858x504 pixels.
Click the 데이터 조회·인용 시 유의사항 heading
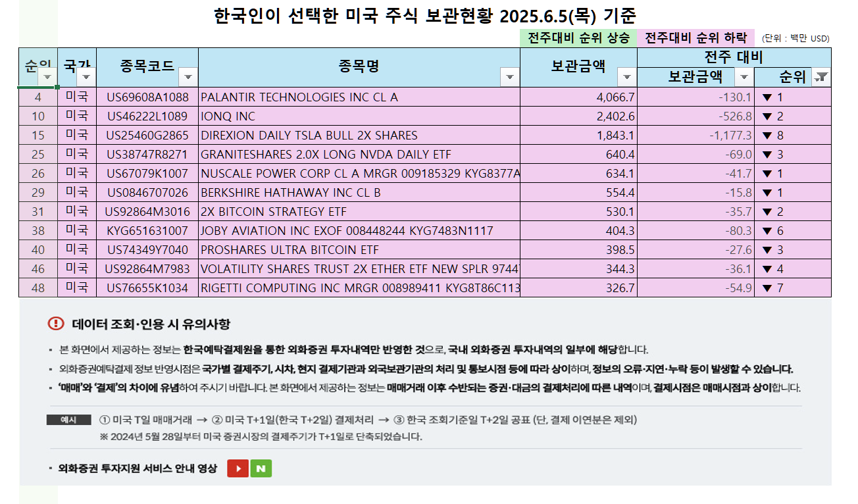point(151,324)
